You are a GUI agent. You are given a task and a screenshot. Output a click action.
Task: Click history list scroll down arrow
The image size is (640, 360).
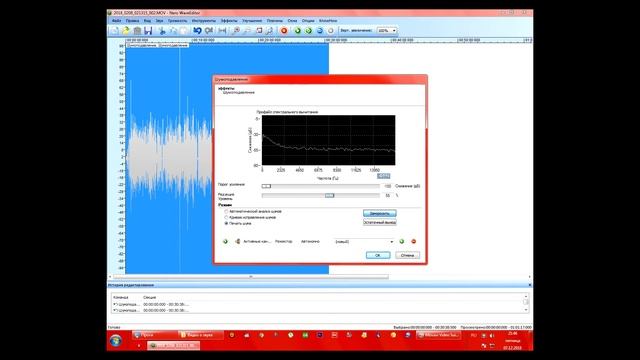pyautogui.click(x=526, y=310)
